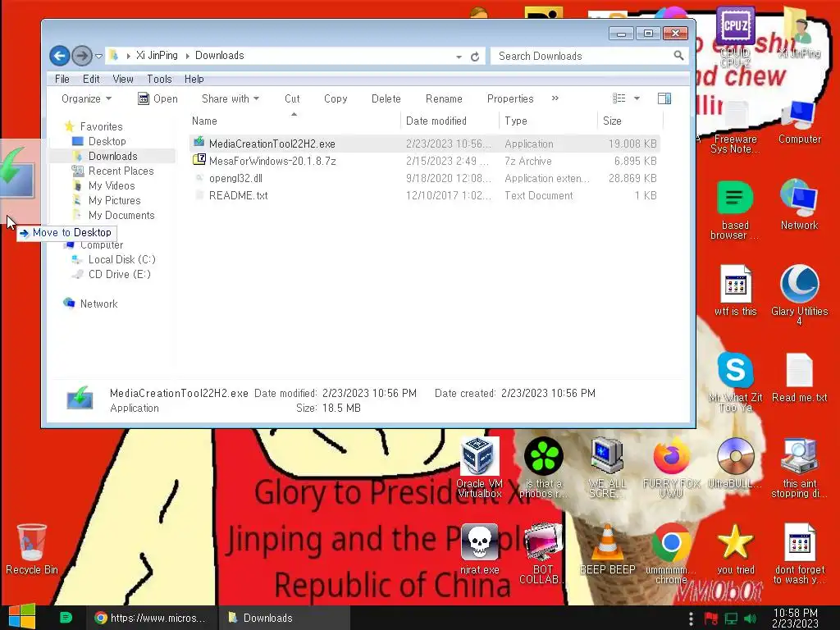
Task: Click the Favorites star in sidebar
Action: coord(69,126)
